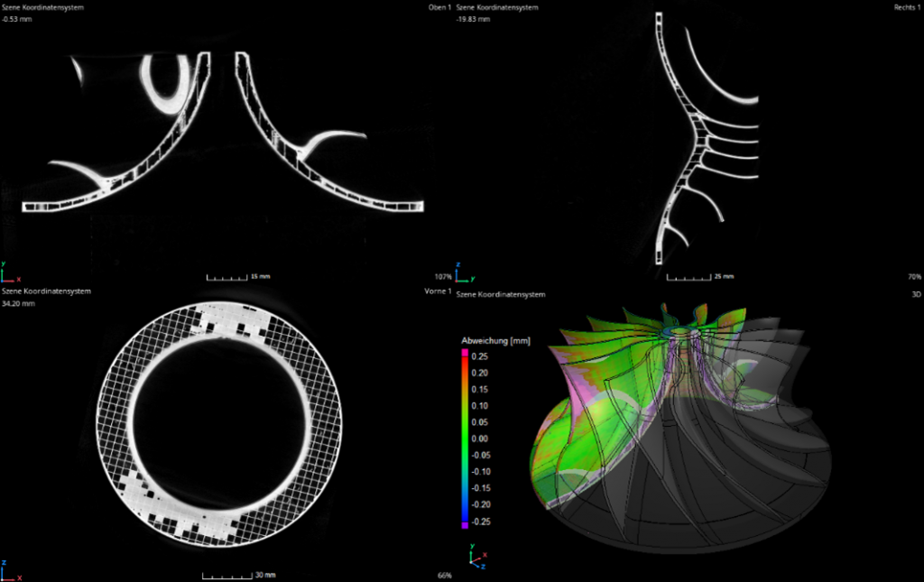This screenshot has height=582, width=924.
Task: Click the 70% zoom indicator
Action: 914,277
